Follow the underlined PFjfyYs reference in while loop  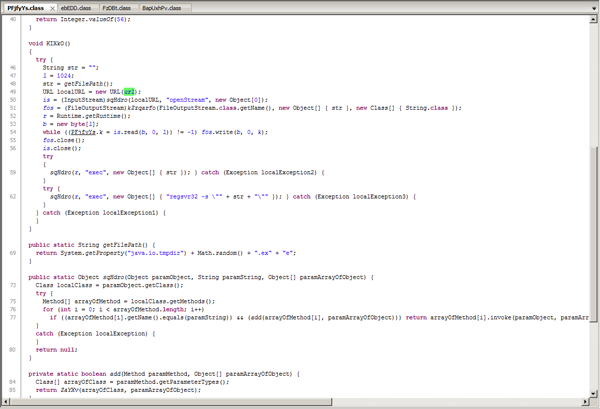pyautogui.click(x=83, y=132)
